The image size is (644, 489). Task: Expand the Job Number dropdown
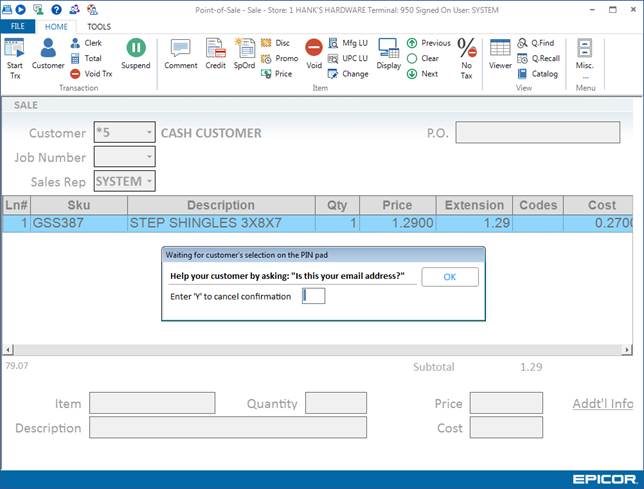pos(148,157)
